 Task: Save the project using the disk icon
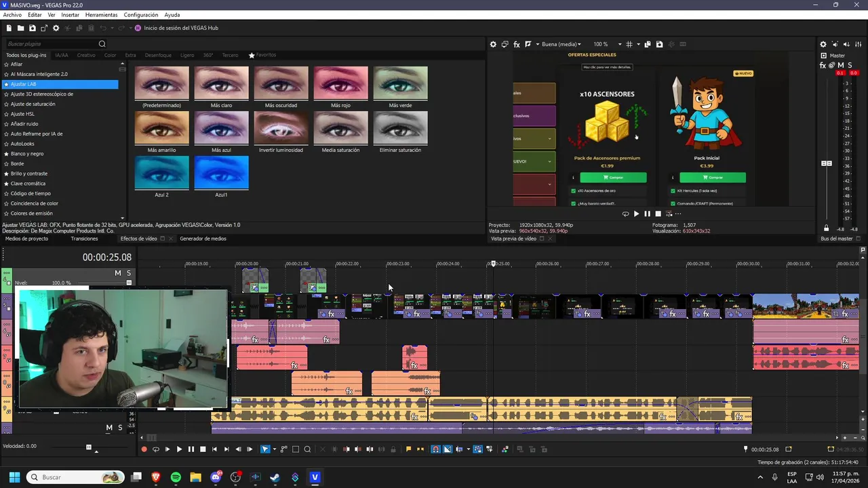click(32, 28)
